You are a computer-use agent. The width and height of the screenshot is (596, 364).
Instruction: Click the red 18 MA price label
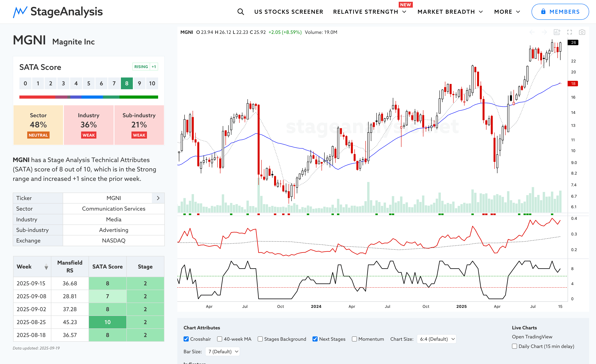pyautogui.click(x=573, y=84)
